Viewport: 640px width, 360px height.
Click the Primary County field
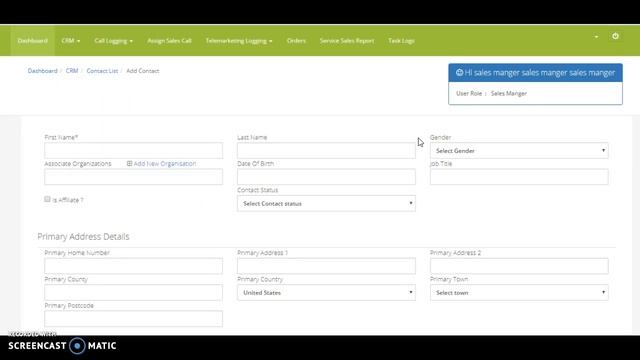[x=133, y=293]
